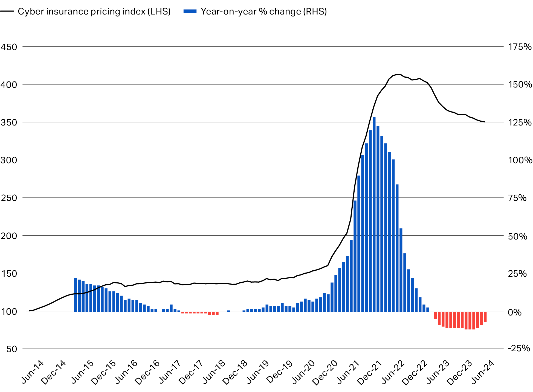Click the x-axis label Jun-21
Image resolution: width=533 pixels, height=392 pixels.
[348, 372]
